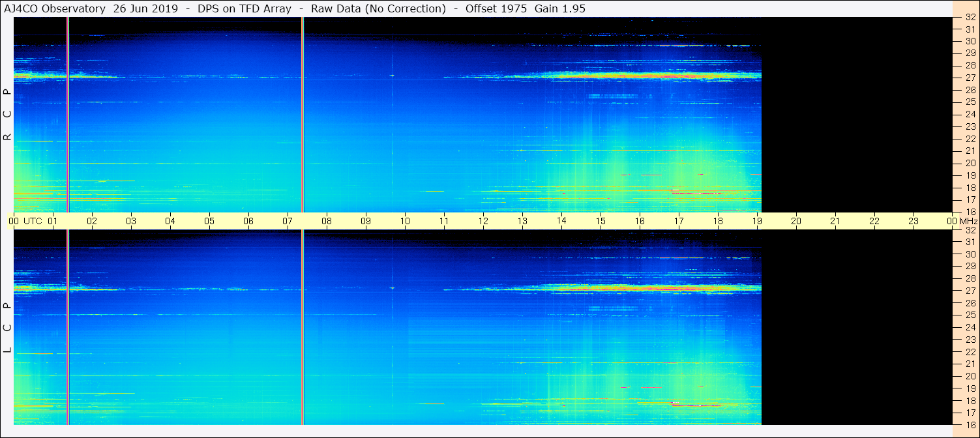Click the 28 MHz label on RCP scale
Screen dimensions: 980x438
click(x=970, y=65)
